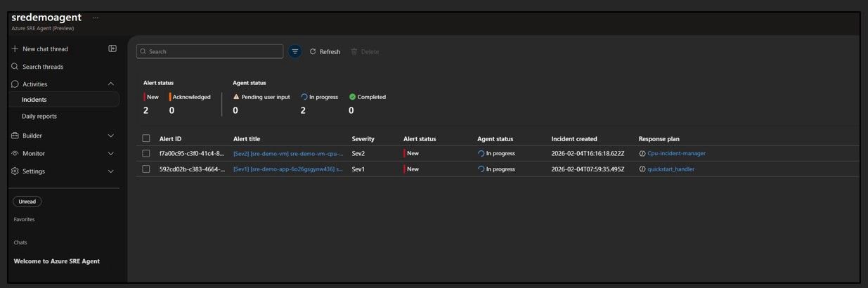The image size is (868, 288).
Task: Sort by Alert title column header
Action: point(247,139)
